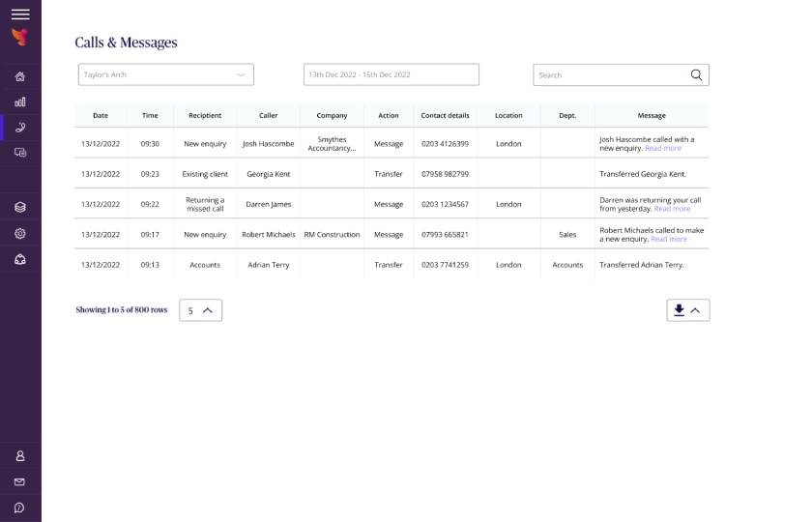812x522 pixels.
Task: Click the Calls & Messages heading
Action: pos(126,43)
